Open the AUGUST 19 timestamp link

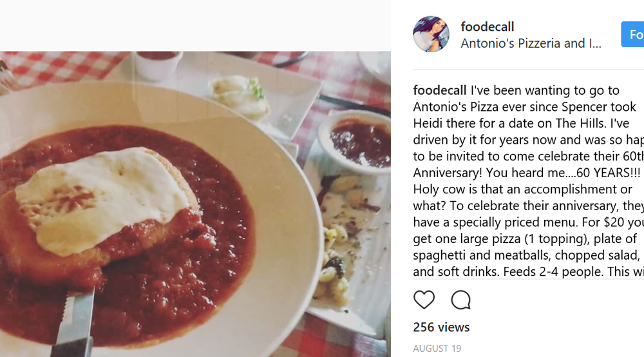(437, 349)
